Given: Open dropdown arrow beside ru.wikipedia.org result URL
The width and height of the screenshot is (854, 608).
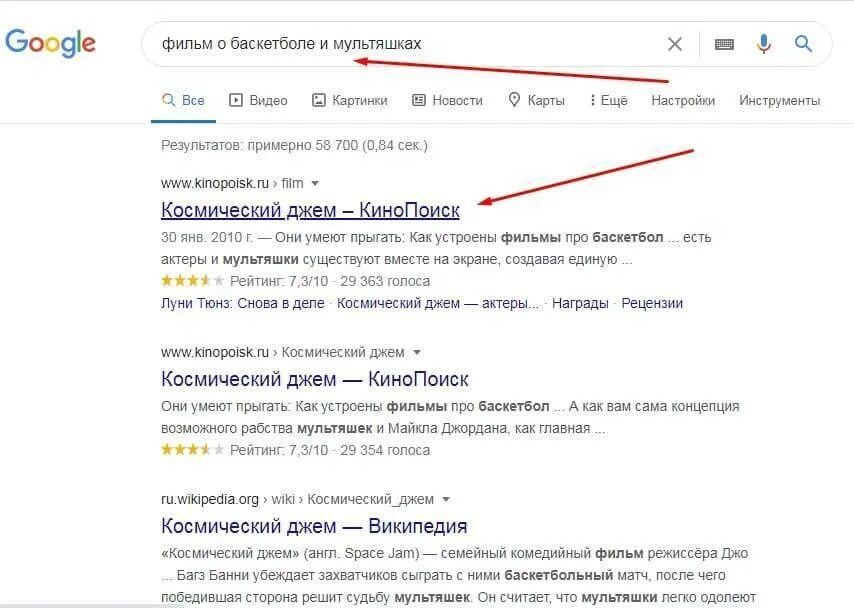Looking at the screenshot, I should click(x=446, y=500).
